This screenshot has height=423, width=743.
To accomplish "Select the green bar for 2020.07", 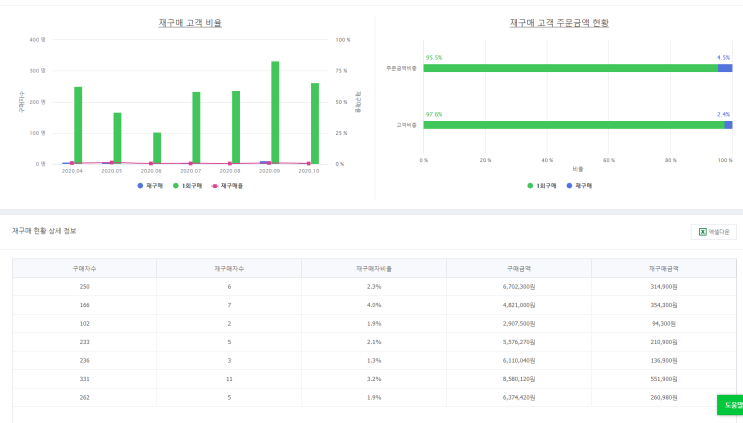I will [x=196, y=128].
